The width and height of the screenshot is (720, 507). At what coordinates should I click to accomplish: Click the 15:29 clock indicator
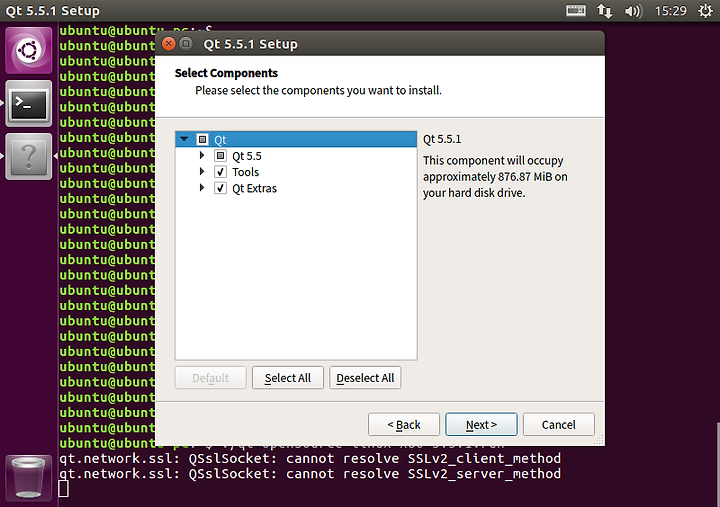click(x=670, y=11)
